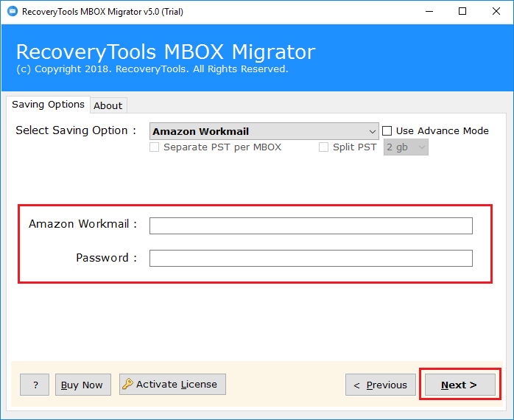Click the RecoveryTools MBOX Migrator banner title
This screenshot has width=514, height=420.
pos(166,52)
